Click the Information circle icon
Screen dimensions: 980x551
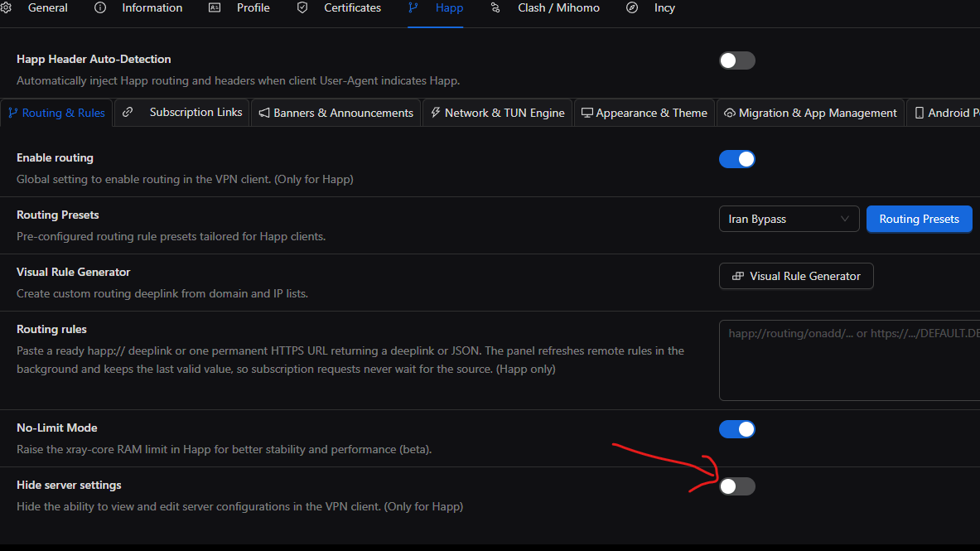pos(100,7)
